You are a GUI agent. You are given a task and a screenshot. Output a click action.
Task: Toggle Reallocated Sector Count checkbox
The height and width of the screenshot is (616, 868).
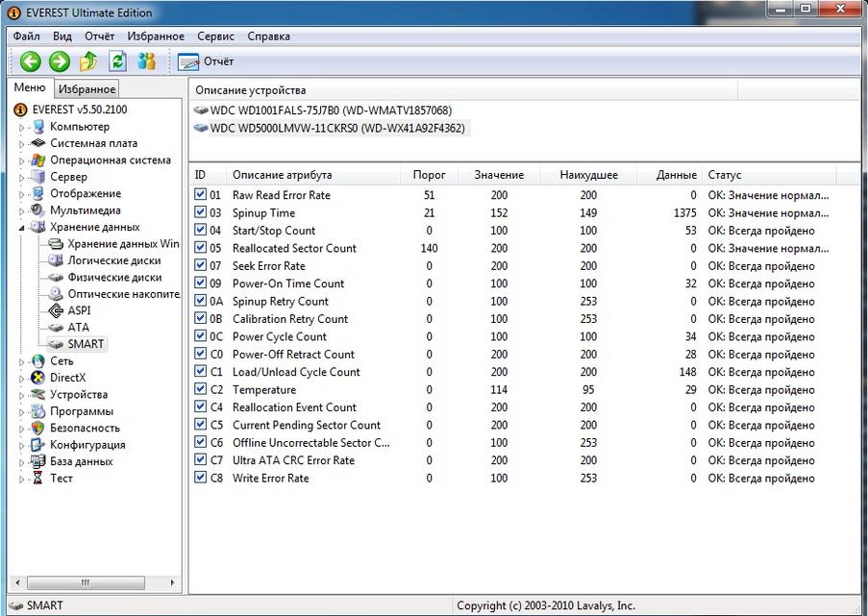pyautogui.click(x=200, y=248)
